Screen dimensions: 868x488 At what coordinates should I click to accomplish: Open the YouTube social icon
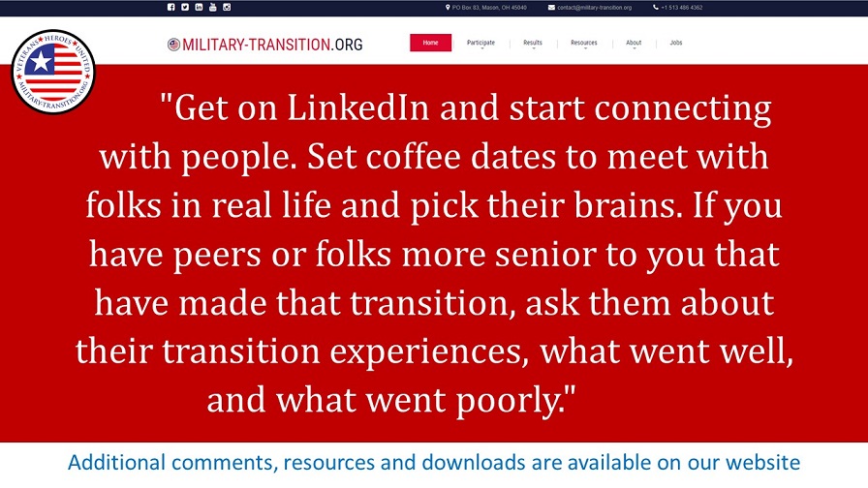pyautogui.click(x=212, y=8)
